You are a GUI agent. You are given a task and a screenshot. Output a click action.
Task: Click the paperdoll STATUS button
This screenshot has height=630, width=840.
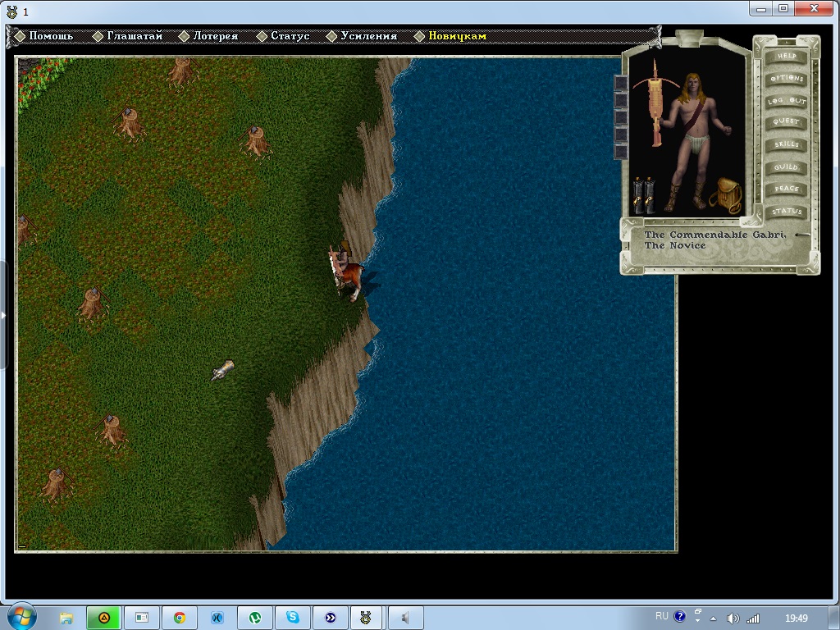[786, 211]
